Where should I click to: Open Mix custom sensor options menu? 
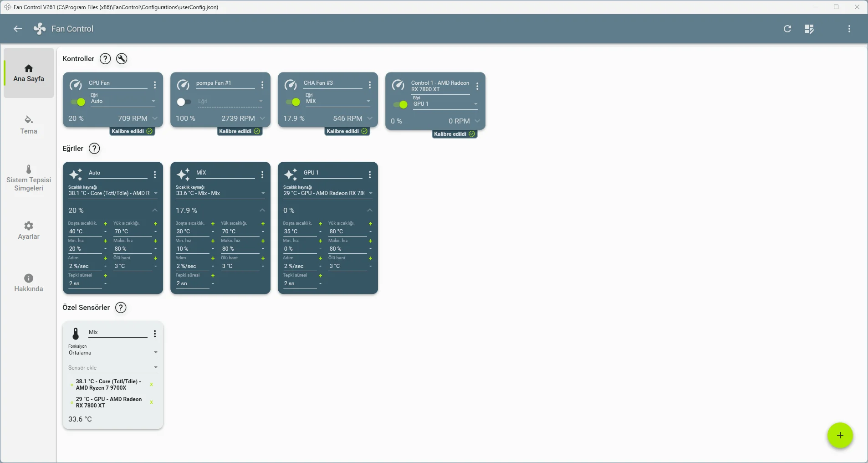pos(155,334)
